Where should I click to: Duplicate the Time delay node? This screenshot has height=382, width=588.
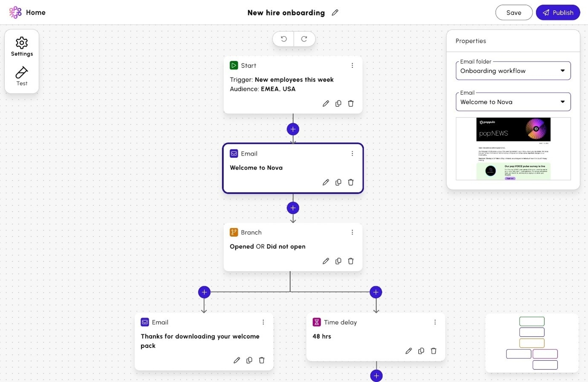(x=421, y=350)
